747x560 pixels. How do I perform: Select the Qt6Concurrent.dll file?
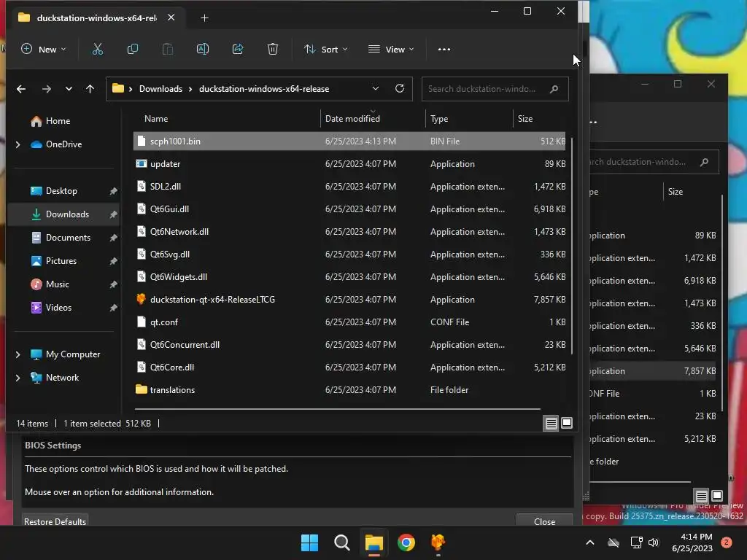(x=349, y=345)
